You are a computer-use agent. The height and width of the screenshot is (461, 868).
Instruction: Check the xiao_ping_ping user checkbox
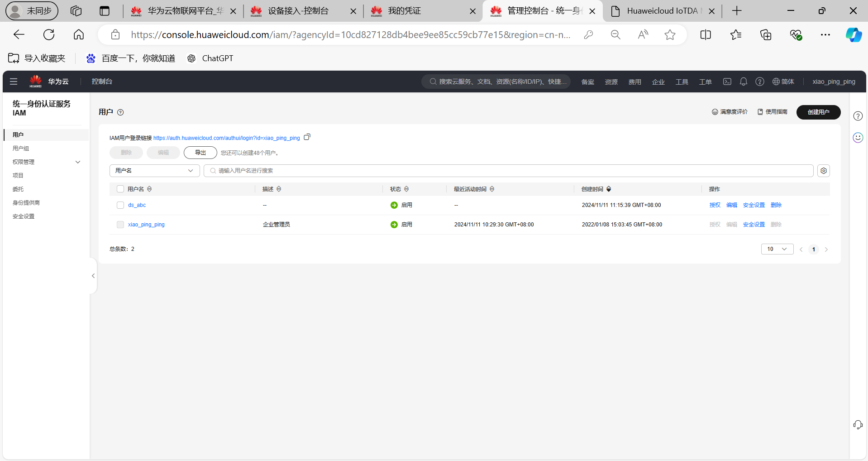(120, 225)
